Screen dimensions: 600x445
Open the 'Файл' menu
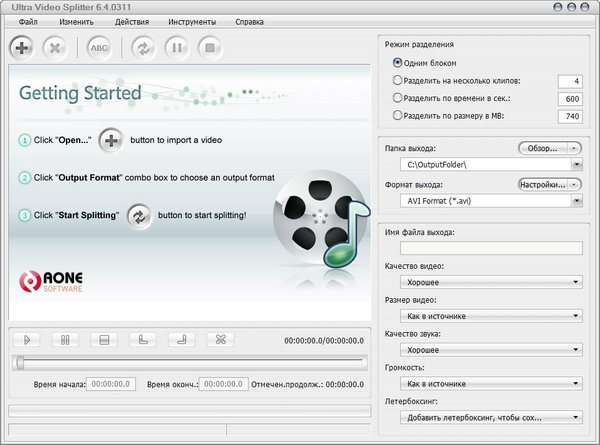28,21
